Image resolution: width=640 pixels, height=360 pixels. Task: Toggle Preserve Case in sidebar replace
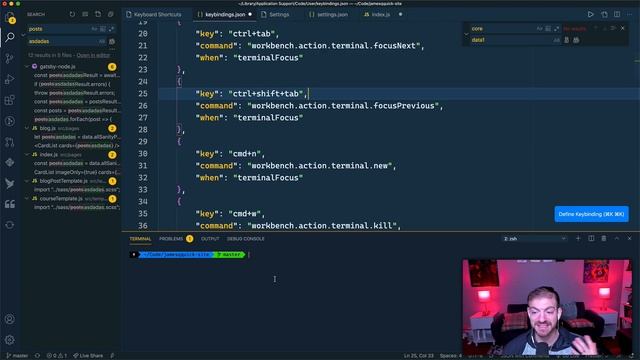click(x=101, y=41)
